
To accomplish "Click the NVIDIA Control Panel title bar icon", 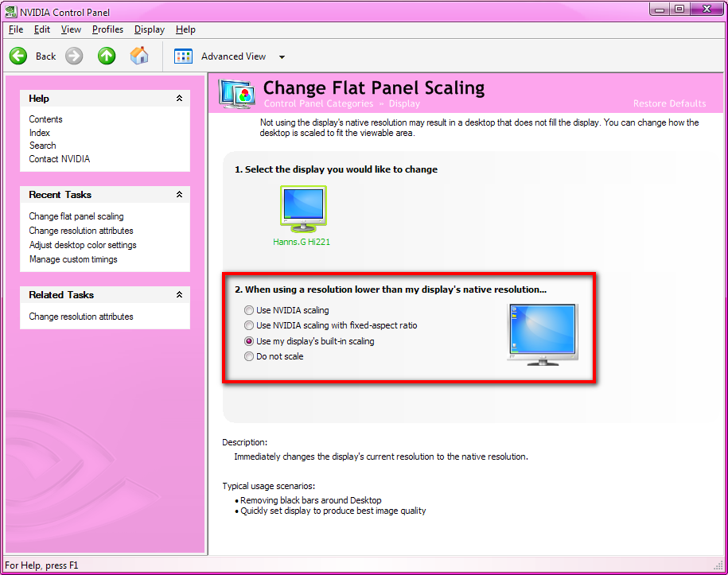I will point(10,12).
